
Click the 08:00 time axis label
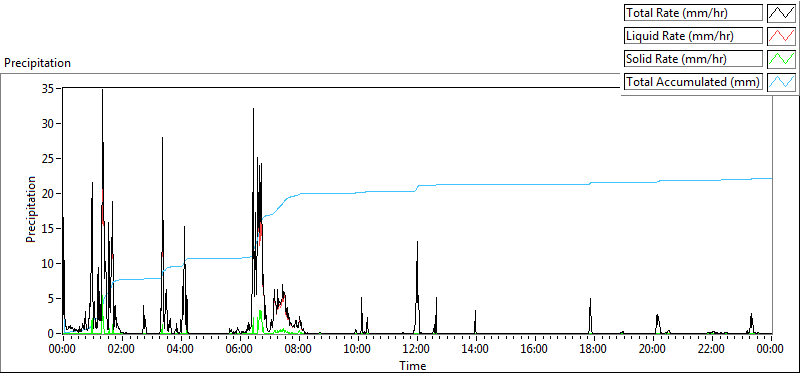299,349
